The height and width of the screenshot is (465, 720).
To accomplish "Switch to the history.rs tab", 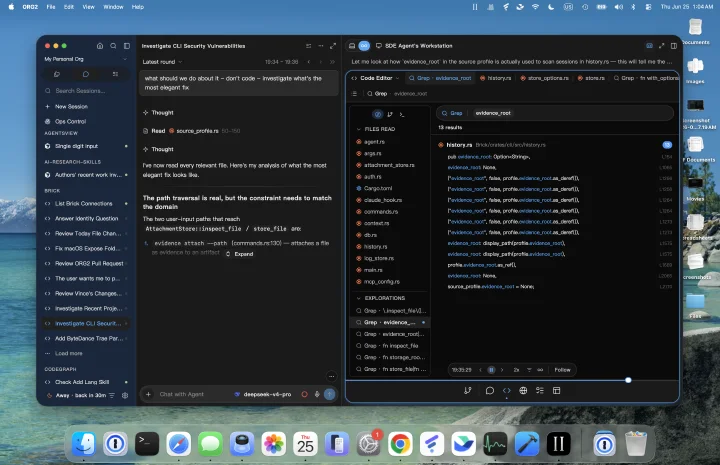I will [495, 78].
